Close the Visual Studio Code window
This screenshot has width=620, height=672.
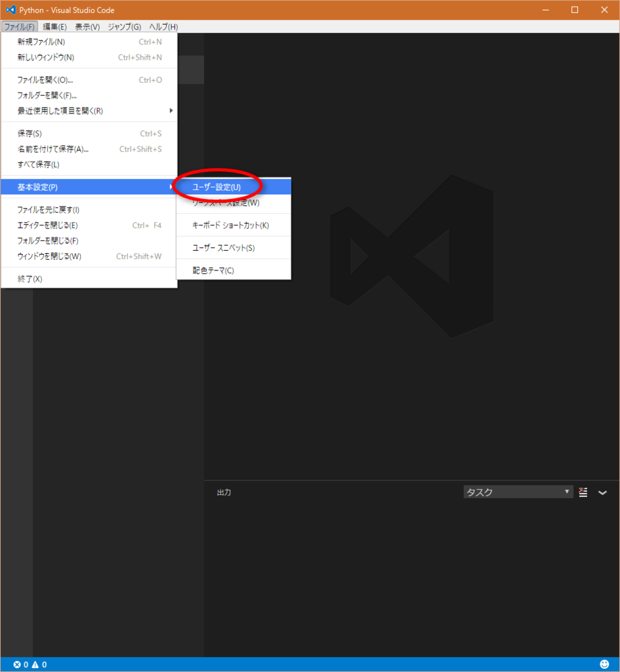604,9
